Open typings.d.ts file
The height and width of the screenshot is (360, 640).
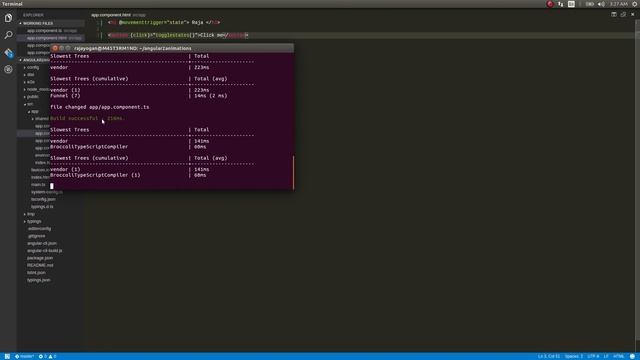point(42,207)
